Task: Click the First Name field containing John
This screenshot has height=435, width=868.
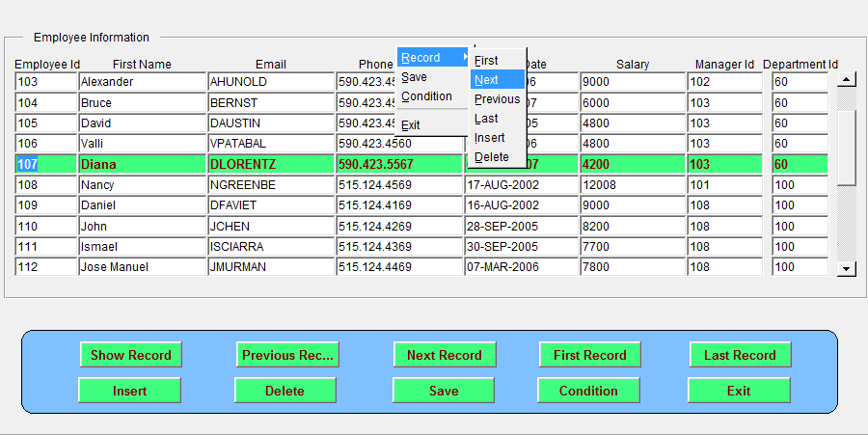Action: (143, 227)
